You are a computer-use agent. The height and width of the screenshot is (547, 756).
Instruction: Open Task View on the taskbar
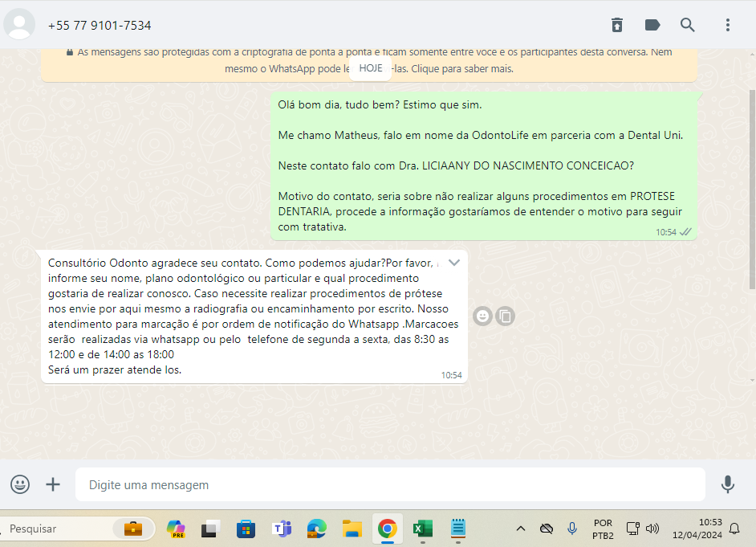[211, 529]
